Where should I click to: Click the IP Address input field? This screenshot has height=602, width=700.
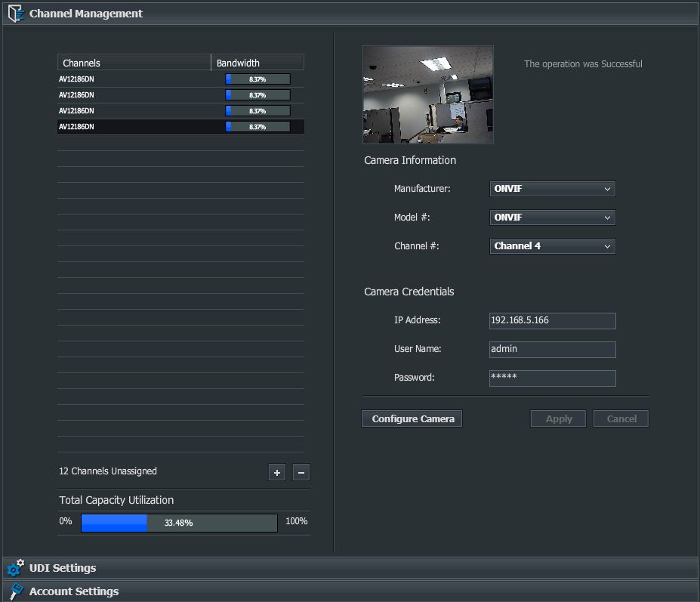click(x=552, y=321)
